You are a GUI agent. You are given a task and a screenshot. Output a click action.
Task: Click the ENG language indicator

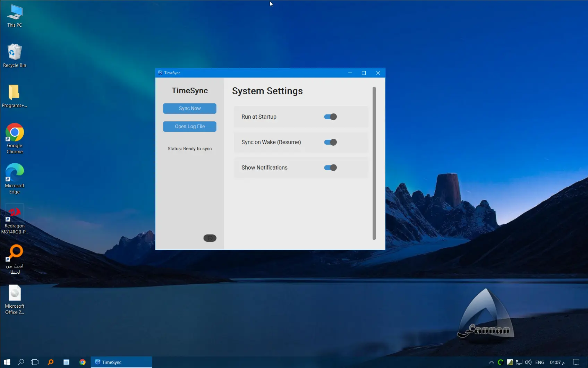click(540, 362)
